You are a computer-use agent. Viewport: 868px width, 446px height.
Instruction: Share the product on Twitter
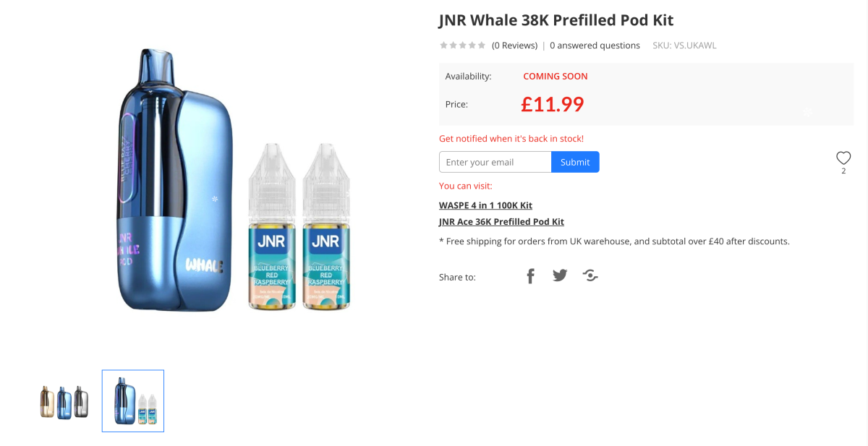(559, 275)
